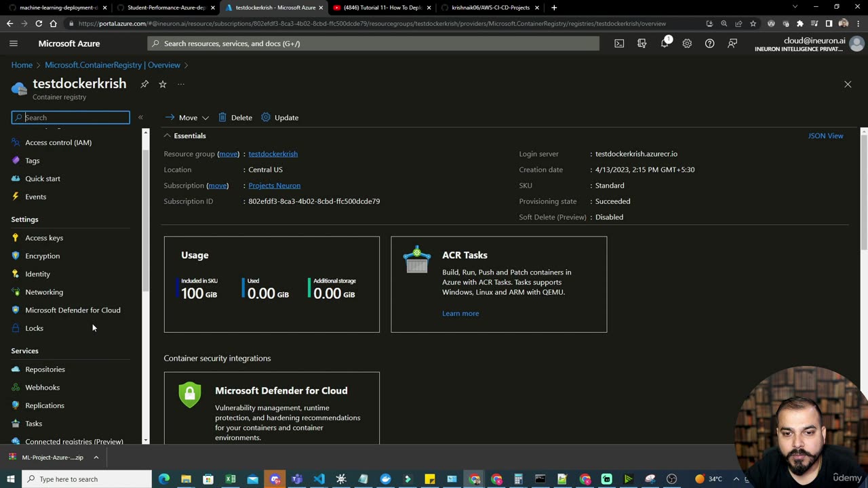Close the testdockerkrish blade

coord(848,84)
